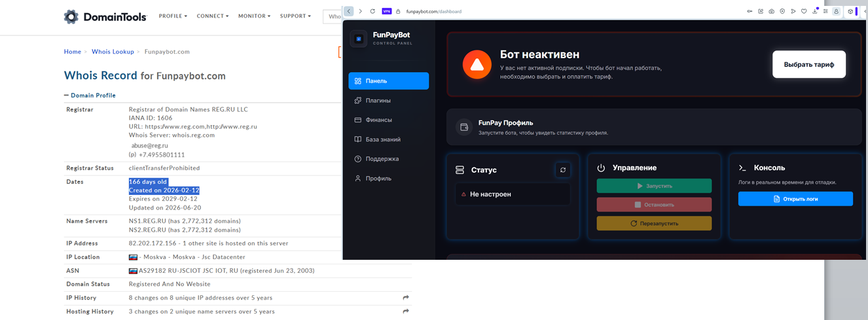This screenshot has height=320, width=868.
Task: Click the funpaybot.com/dashboard address bar
Action: coord(563,11)
